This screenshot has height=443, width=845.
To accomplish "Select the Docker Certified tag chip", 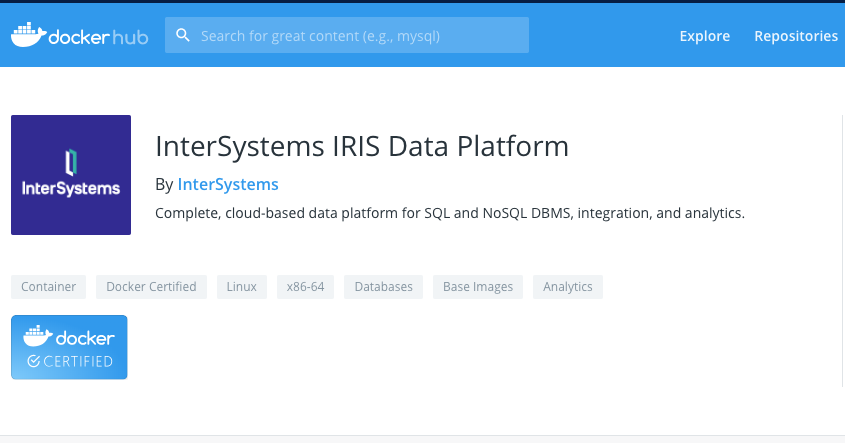I will [x=151, y=287].
